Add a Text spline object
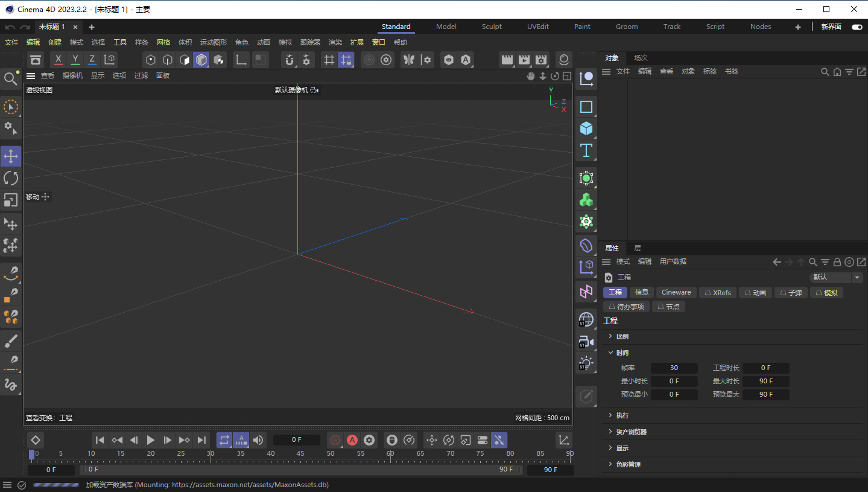 (x=586, y=150)
